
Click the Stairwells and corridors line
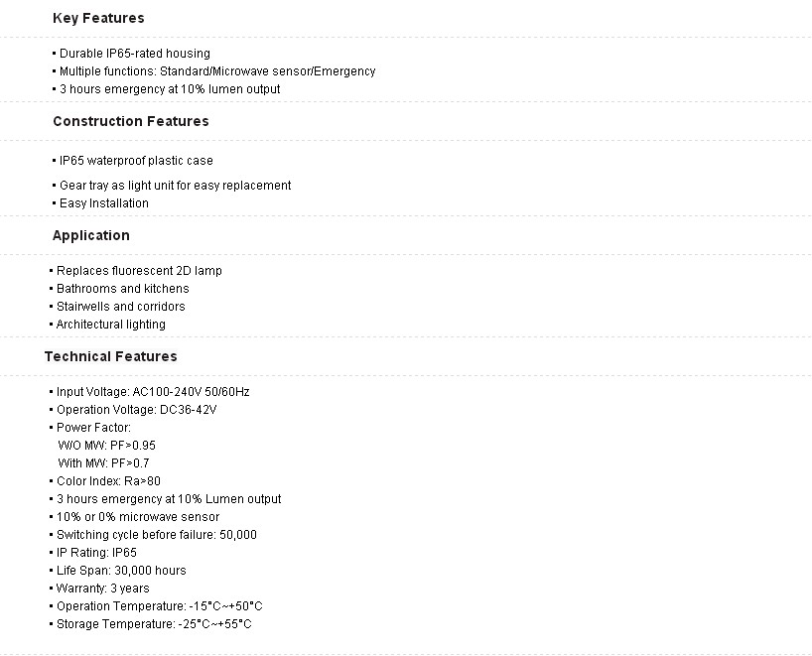coord(120,307)
